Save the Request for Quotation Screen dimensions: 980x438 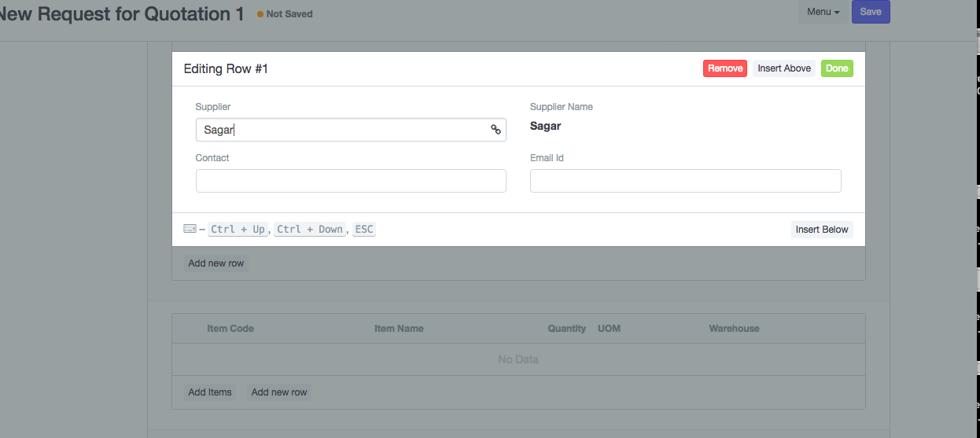point(870,12)
